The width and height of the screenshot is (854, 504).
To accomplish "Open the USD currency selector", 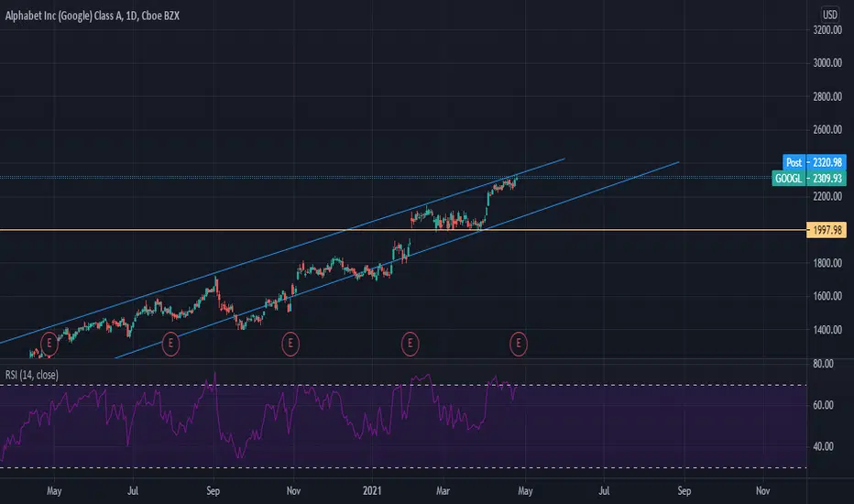I will tap(829, 15).
